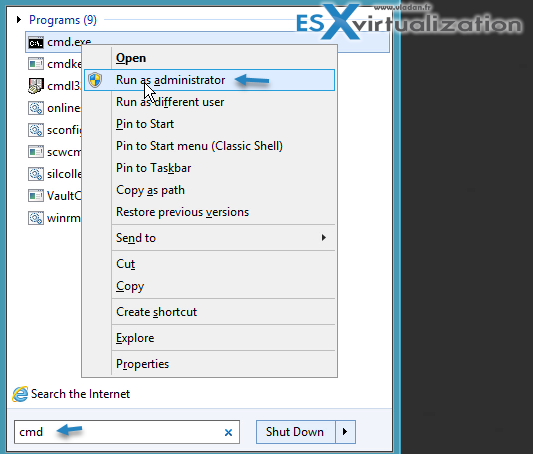
Task: Click the icon beside the online entry
Action: 36,108
